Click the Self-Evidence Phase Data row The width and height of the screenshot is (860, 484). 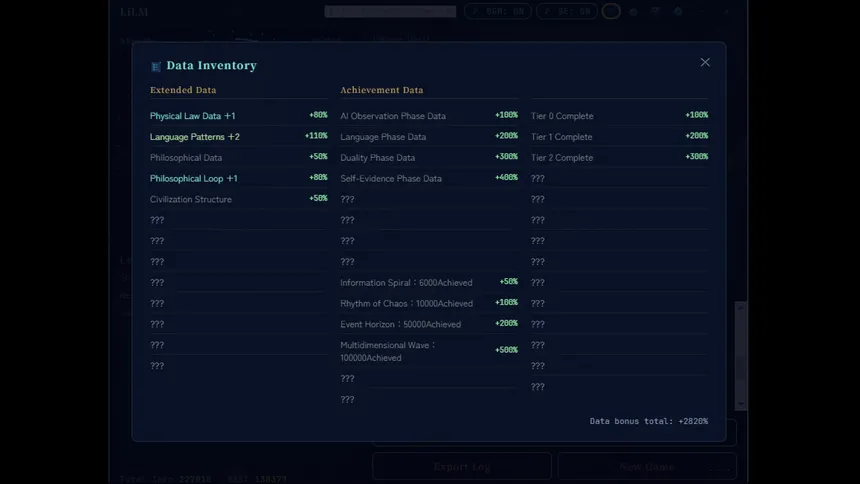pos(429,178)
